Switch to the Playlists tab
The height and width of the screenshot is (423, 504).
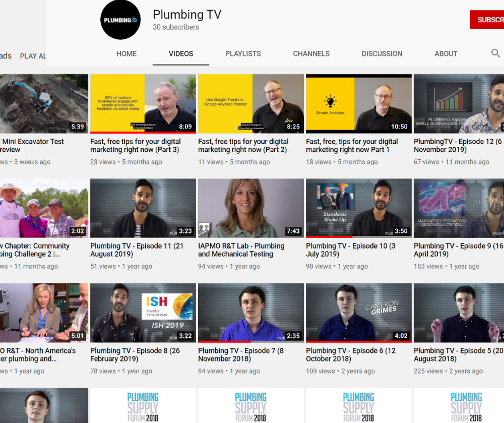pyautogui.click(x=243, y=53)
